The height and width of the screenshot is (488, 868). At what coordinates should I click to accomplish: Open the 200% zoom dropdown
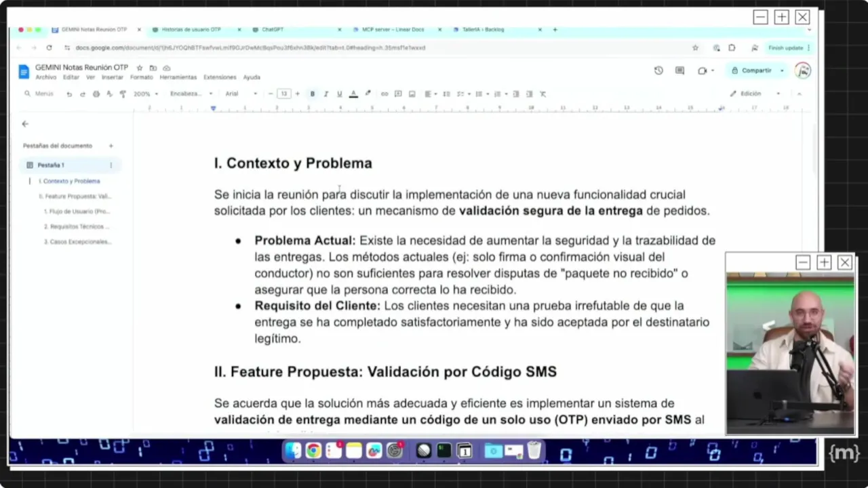point(146,94)
